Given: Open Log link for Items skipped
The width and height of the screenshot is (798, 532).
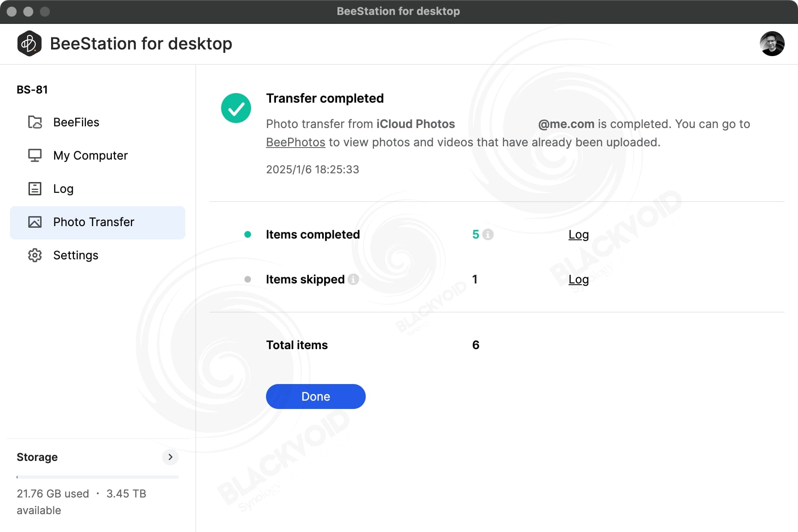Looking at the screenshot, I should [x=579, y=280].
